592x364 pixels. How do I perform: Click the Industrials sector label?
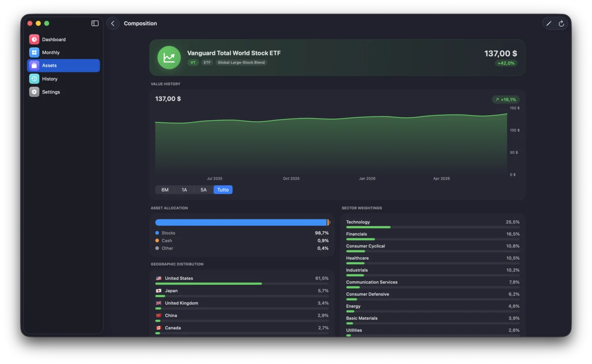click(x=357, y=270)
